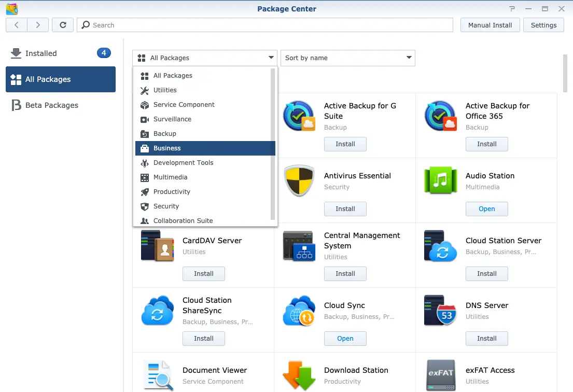
Task: Refresh the package list
Action: click(x=63, y=25)
